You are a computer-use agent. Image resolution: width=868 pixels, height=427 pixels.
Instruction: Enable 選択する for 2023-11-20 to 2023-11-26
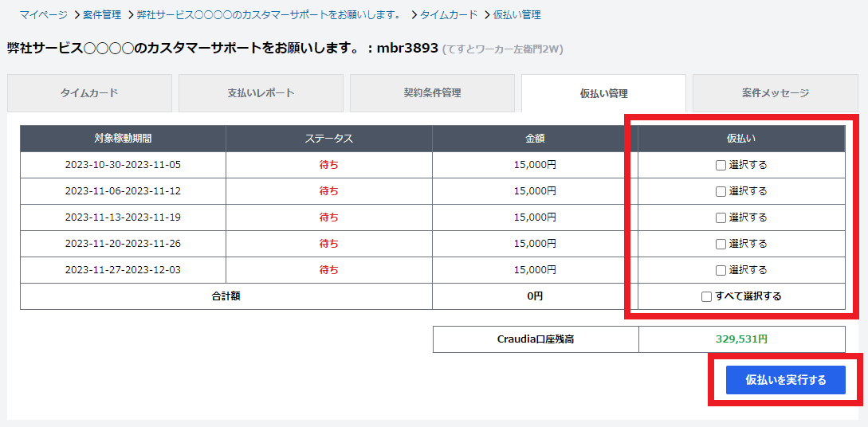[721, 245]
